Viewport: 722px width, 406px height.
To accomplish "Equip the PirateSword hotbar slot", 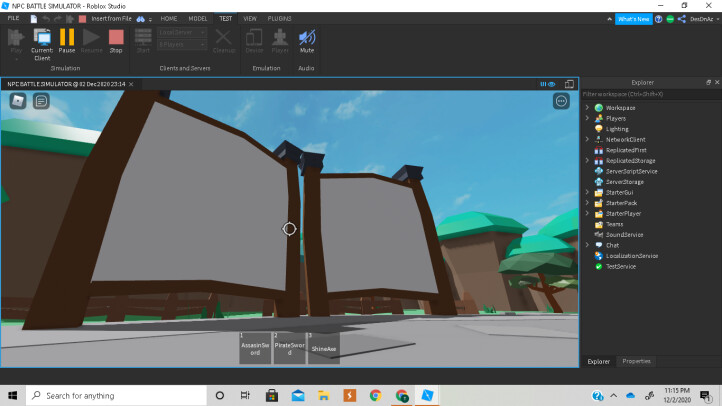I will [x=290, y=348].
